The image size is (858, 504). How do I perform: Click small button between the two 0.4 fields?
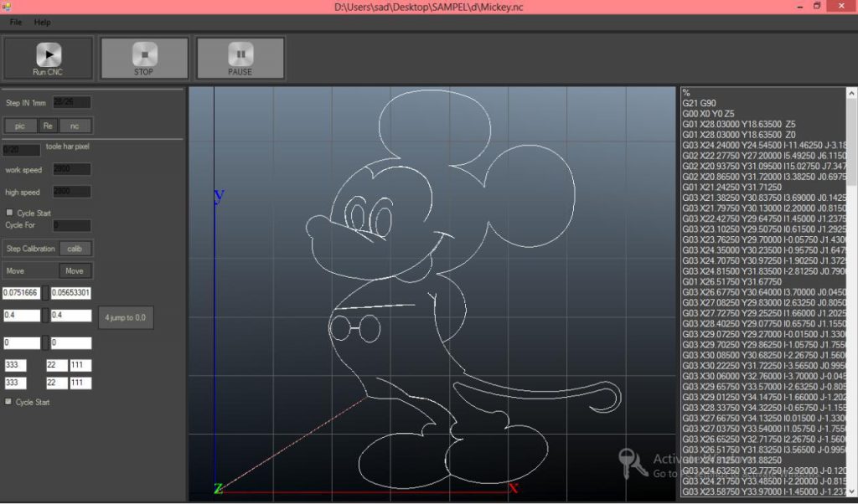[x=45, y=316]
